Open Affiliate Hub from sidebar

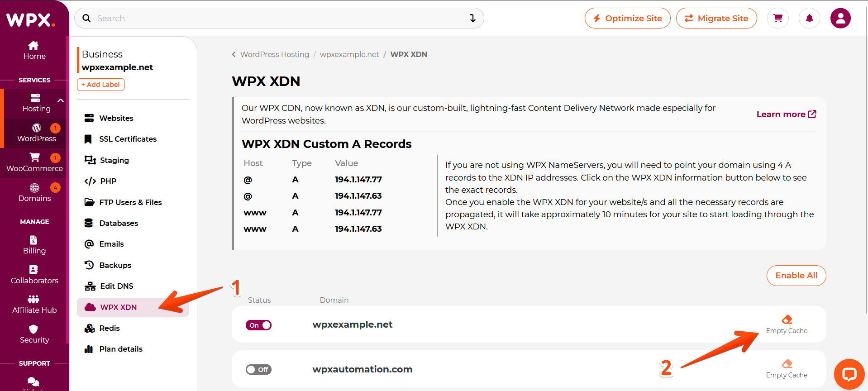point(34,304)
